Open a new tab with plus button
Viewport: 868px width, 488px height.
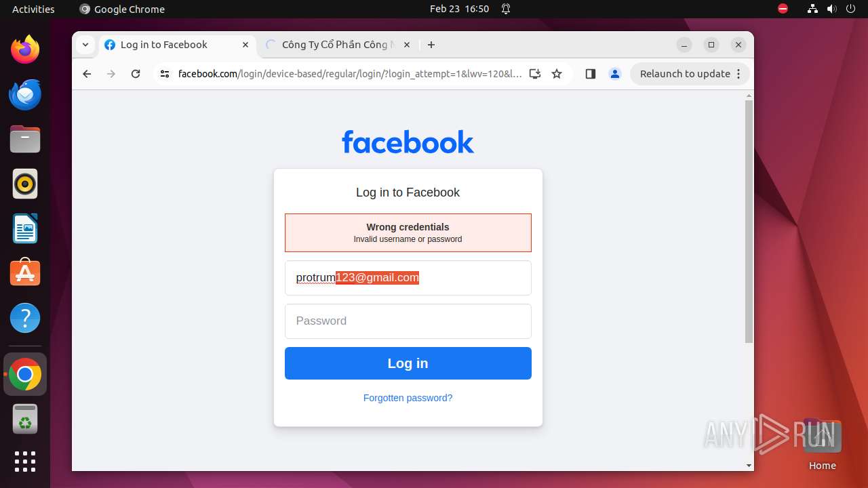(x=431, y=45)
